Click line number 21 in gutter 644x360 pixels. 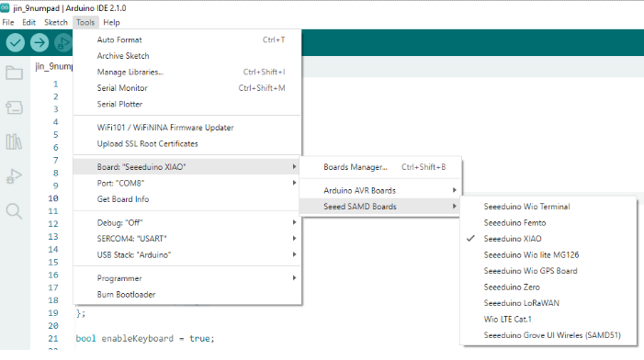point(53,339)
